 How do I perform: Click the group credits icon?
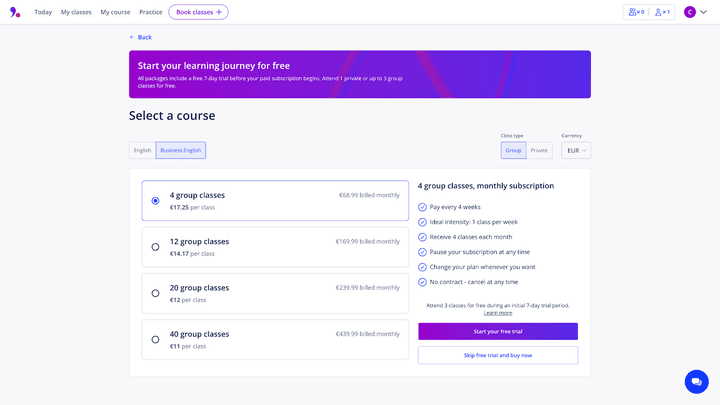[634, 12]
